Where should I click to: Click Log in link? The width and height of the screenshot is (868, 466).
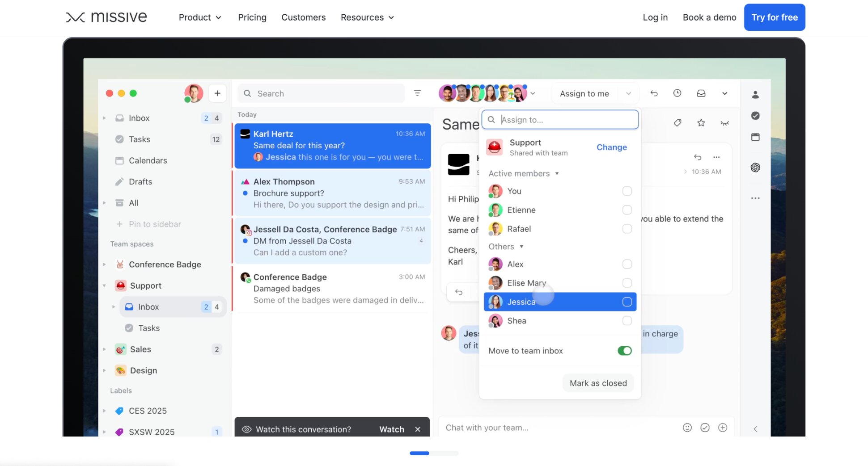(655, 17)
